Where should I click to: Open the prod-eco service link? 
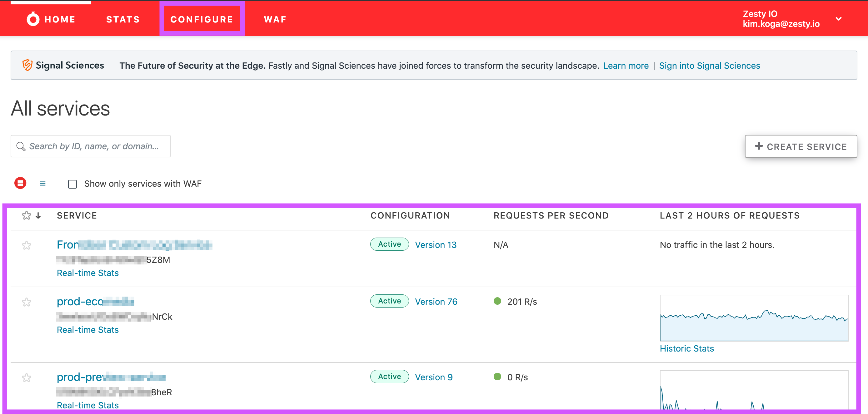(95, 301)
